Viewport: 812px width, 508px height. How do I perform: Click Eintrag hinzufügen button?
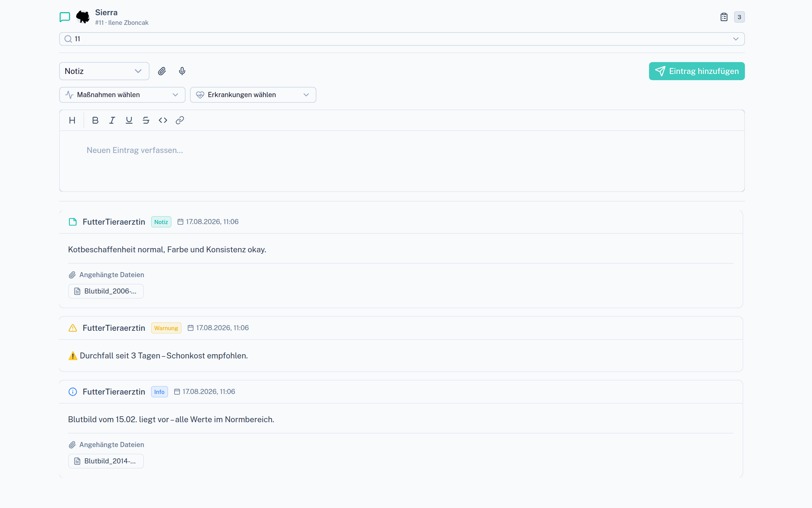pos(697,71)
